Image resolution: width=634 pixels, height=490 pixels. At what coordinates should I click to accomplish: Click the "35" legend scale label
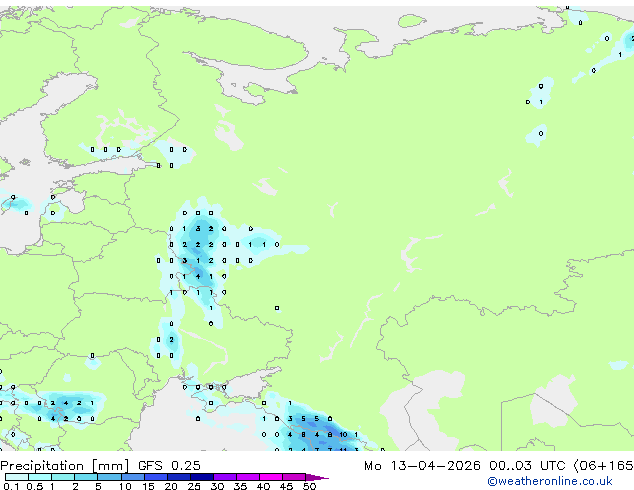(x=240, y=486)
